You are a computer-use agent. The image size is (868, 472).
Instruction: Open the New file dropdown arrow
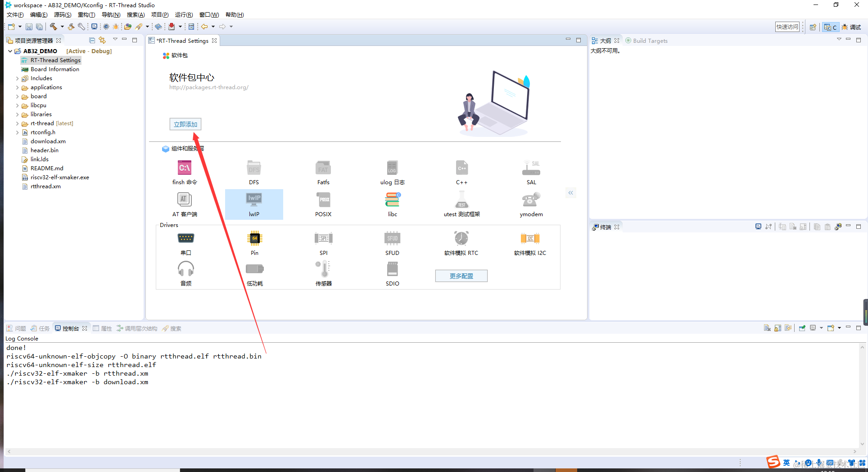(20, 27)
